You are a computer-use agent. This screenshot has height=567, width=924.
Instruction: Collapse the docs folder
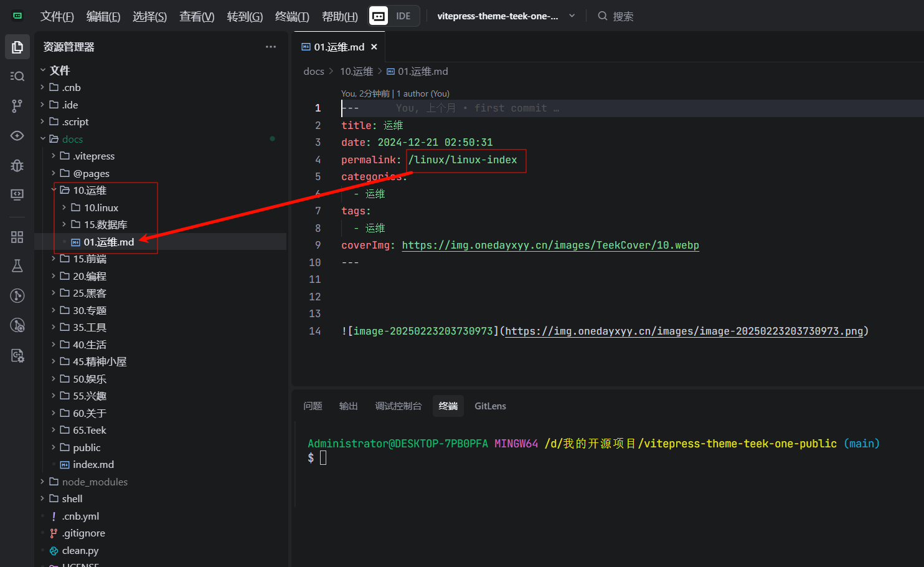click(x=72, y=139)
